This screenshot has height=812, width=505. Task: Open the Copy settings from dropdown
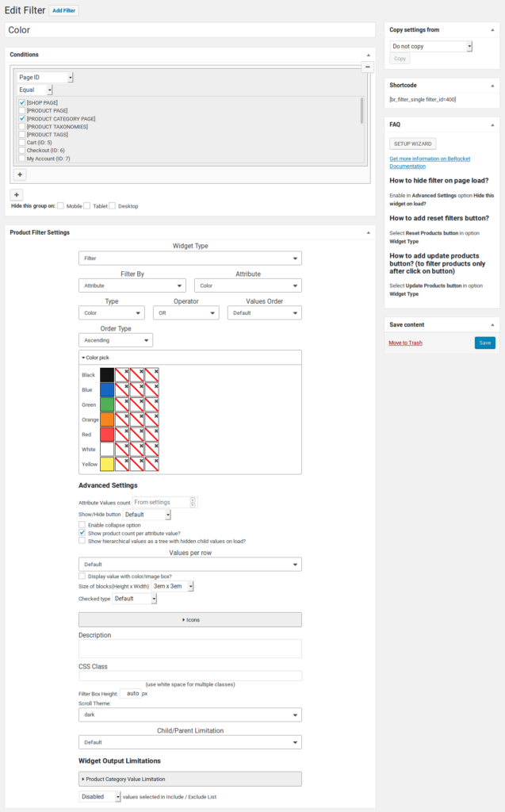tap(431, 47)
